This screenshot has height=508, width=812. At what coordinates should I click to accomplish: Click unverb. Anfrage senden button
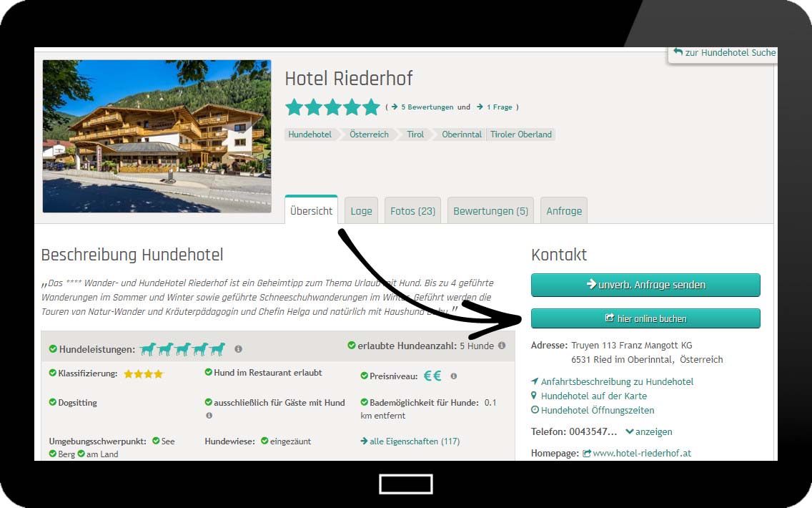[x=645, y=285]
